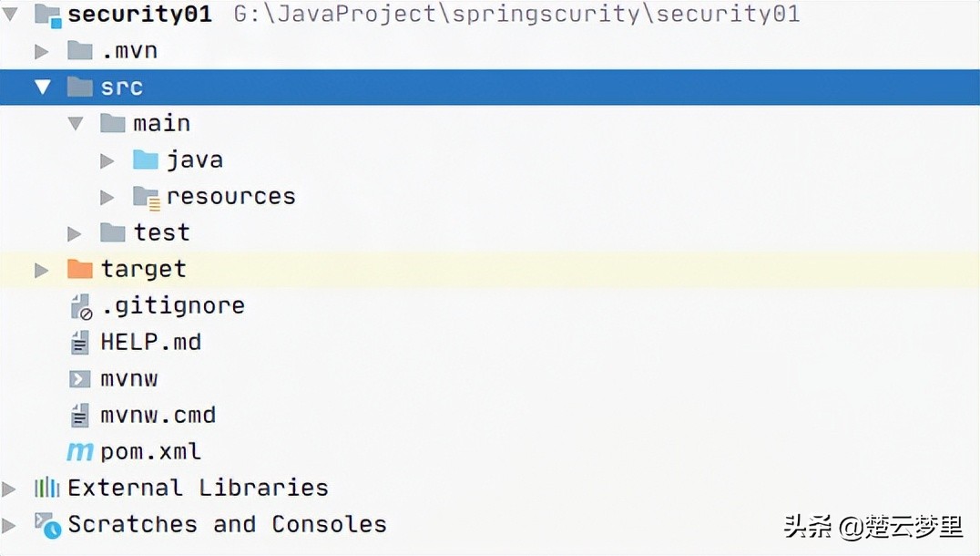Screen dimensions: 980x556
Task: Click the HELP.md file icon
Action: 80,342
